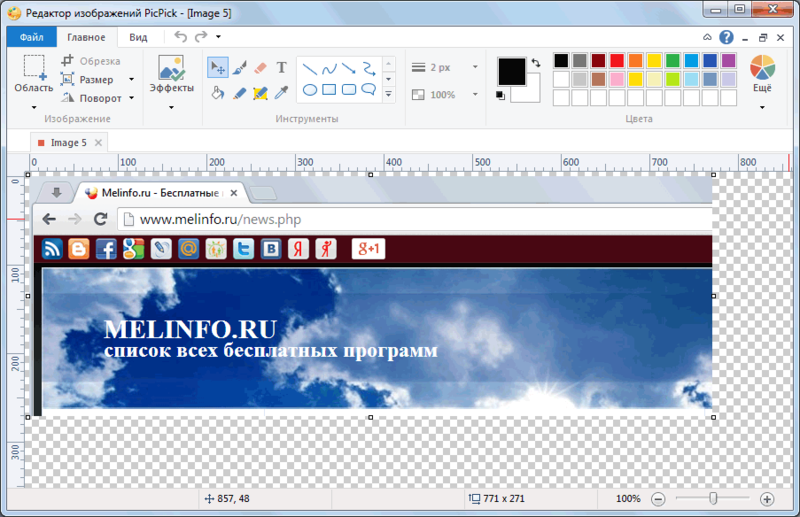Screen dimensions: 800x517
Task: Choose the speech bubble shape
Action: click(x=368, y=90)
